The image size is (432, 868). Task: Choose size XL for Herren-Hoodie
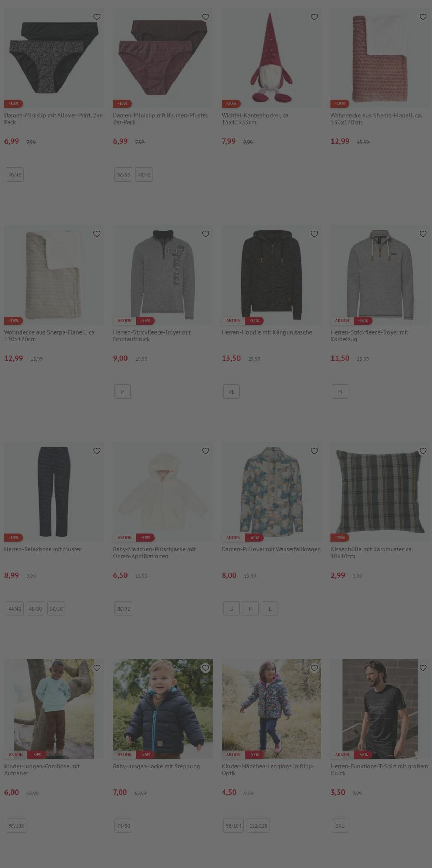click(x=231, y=392)
